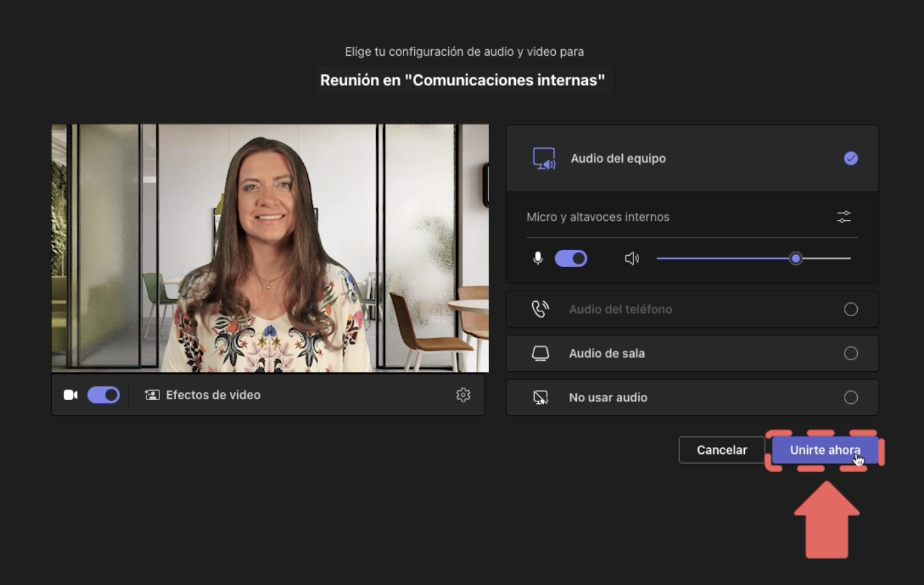Adjust the speaker volume slider
The image size is (924, 585).
pos(796,258)
